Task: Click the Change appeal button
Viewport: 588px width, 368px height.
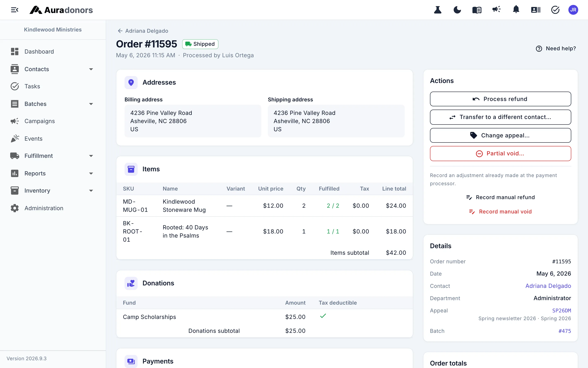Action: pyautogui.click(x=500, y=135)
